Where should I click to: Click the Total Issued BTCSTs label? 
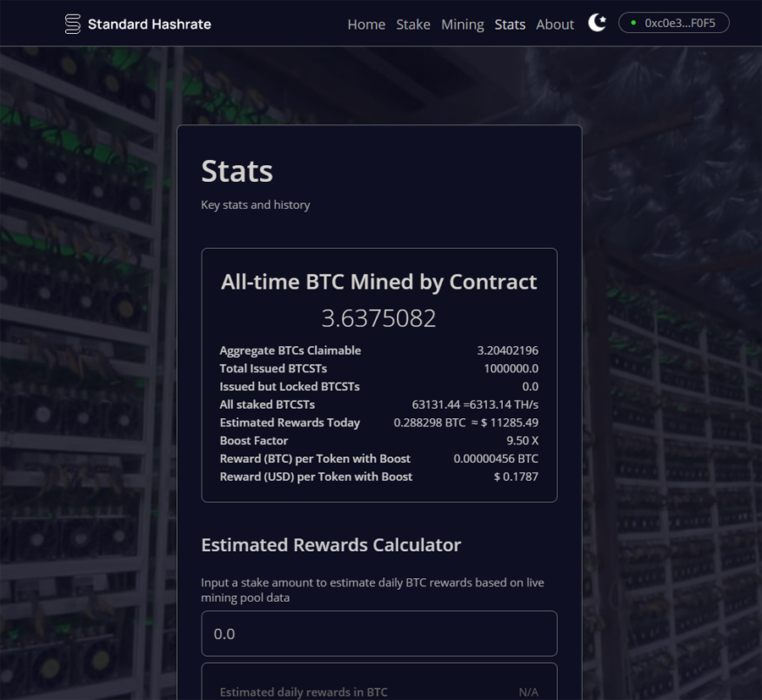pos(273,368)
